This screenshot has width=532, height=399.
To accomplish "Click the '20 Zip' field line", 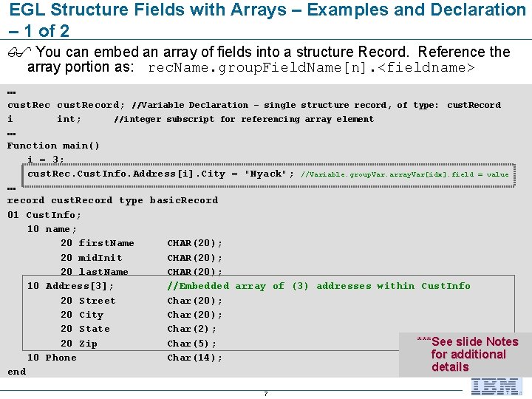I will tap(138, 344).
